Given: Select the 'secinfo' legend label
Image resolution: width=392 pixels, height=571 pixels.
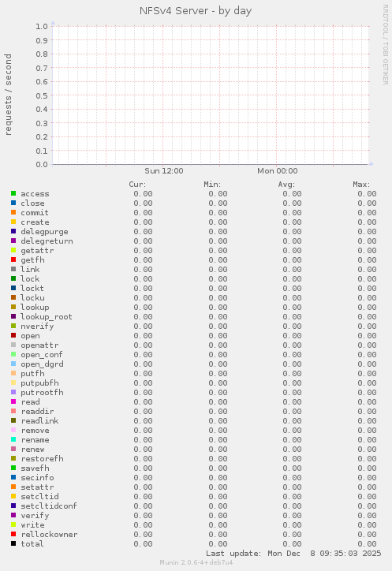Looking at the screenshot, I should click(x=38, y=477).
